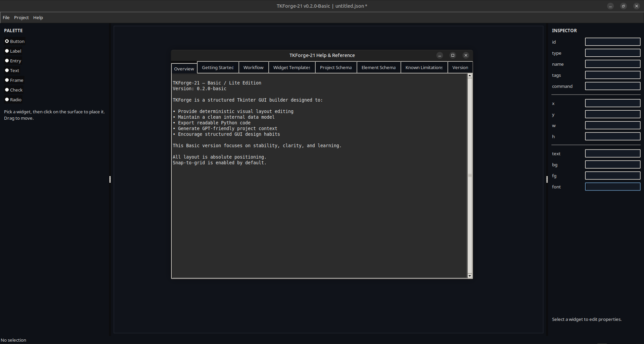Screen dimensions: 644x344
Task: Maximize the Help & Reference window
Action: pos(452,55)
